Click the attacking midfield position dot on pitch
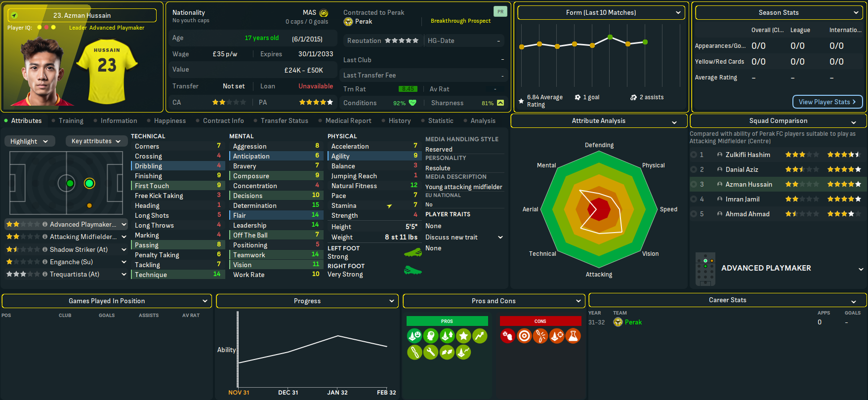Screen dimensions: 868x400 click(89, 184)
